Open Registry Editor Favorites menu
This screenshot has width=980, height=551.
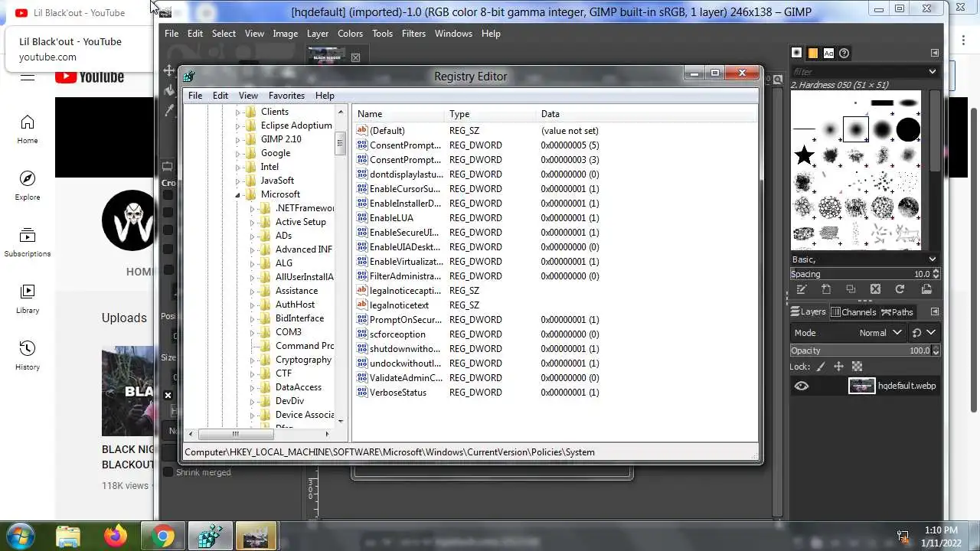coord(286,96)
